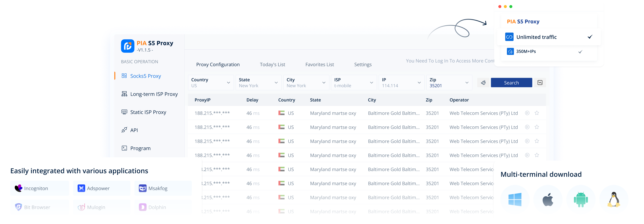Favorite the second proxy row with star
The height and width of the screenshot is (224, 644).
click(x=536, y=127)
